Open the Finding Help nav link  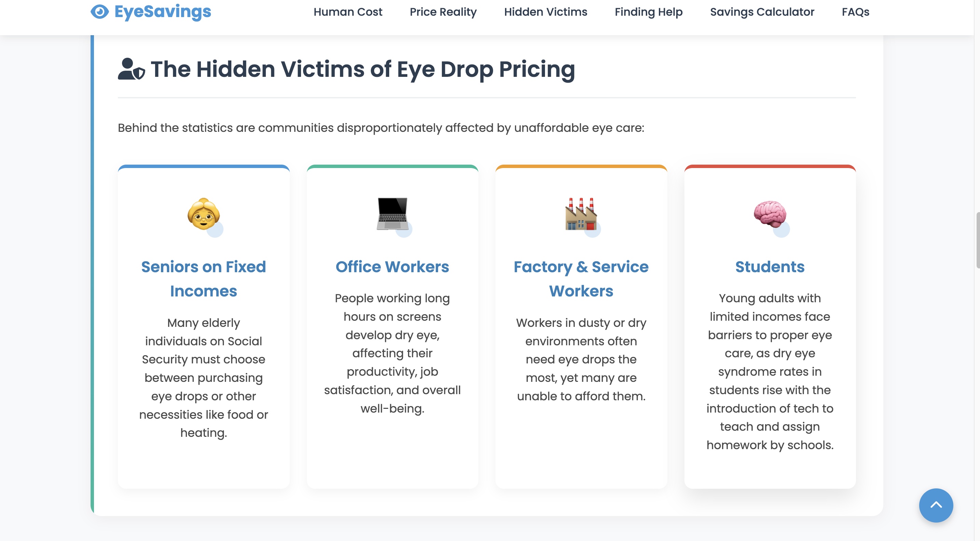click(649, 12)
